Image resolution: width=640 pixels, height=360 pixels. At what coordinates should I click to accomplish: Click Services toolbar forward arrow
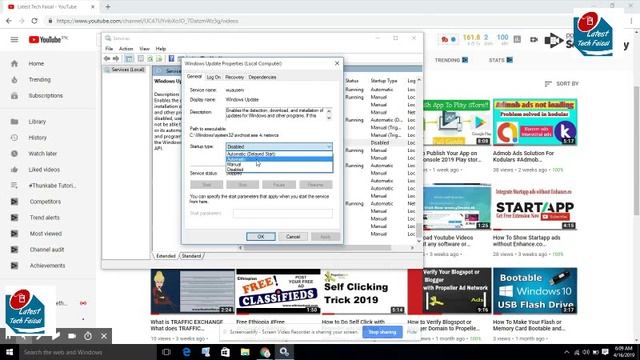tap(116, 59)
